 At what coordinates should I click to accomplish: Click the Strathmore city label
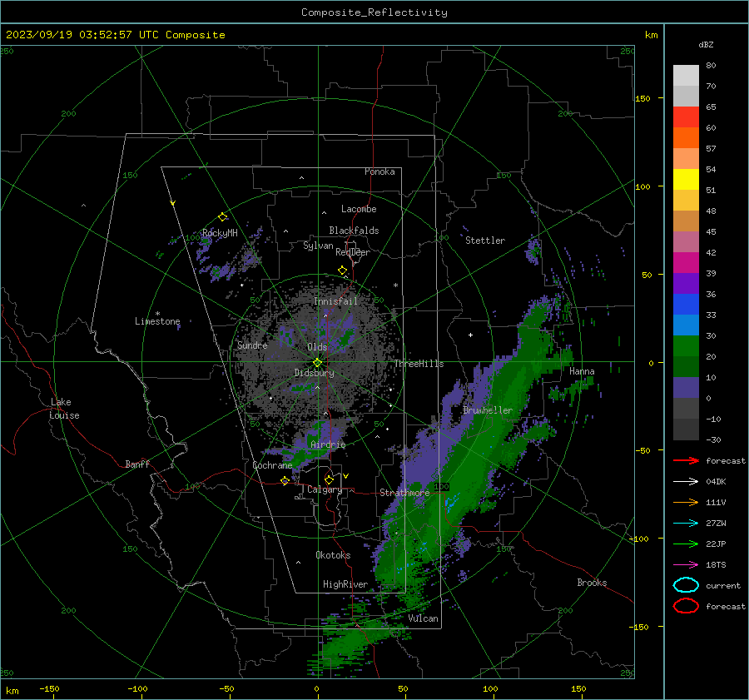pos(404,493)
